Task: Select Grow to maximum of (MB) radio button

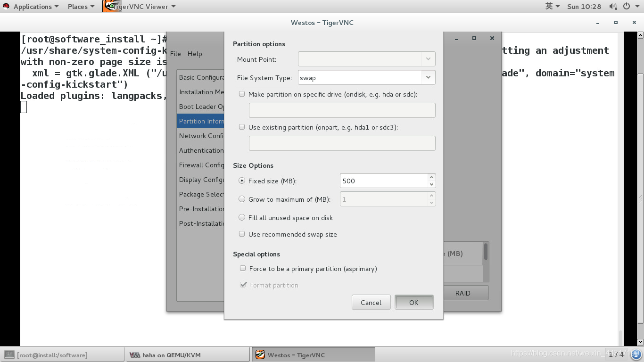Action: (x=242, y=199)
